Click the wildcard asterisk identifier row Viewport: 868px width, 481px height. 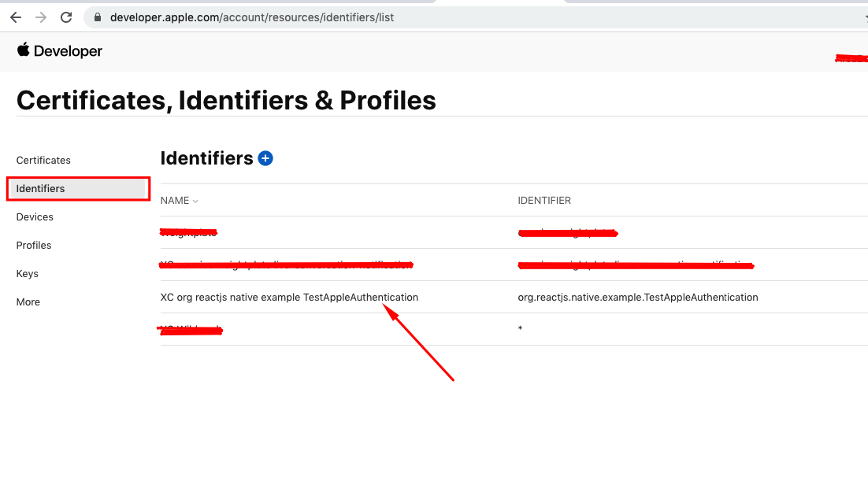(x=520, y=329)
